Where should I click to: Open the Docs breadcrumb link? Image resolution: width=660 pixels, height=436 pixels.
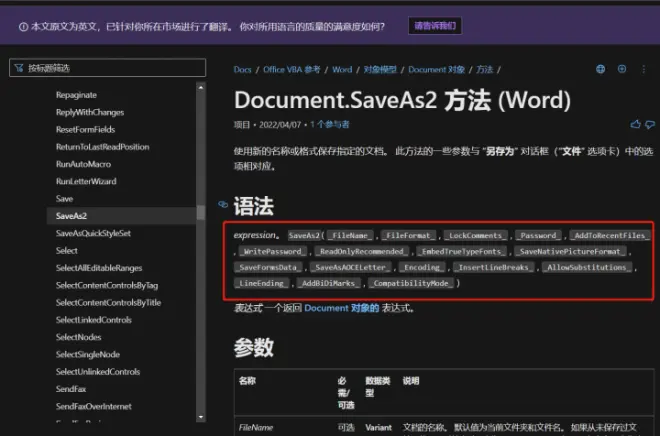[x=242, y=69]
